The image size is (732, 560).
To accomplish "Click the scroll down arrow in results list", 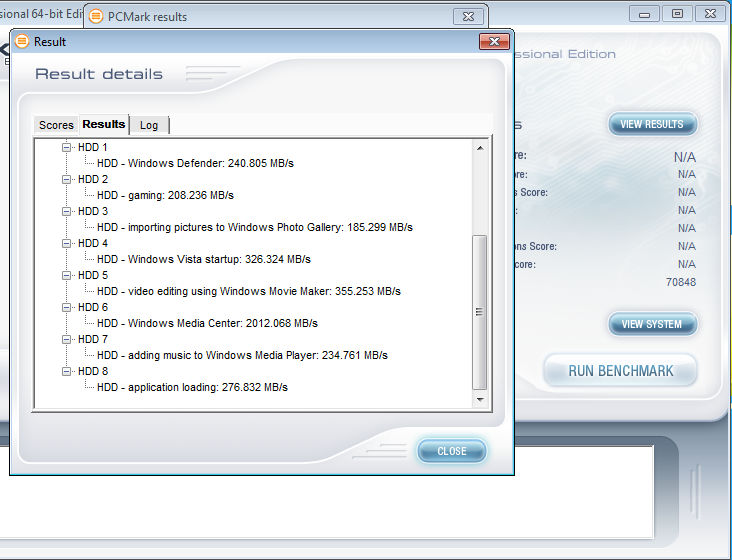I will (x=480, y=400).
